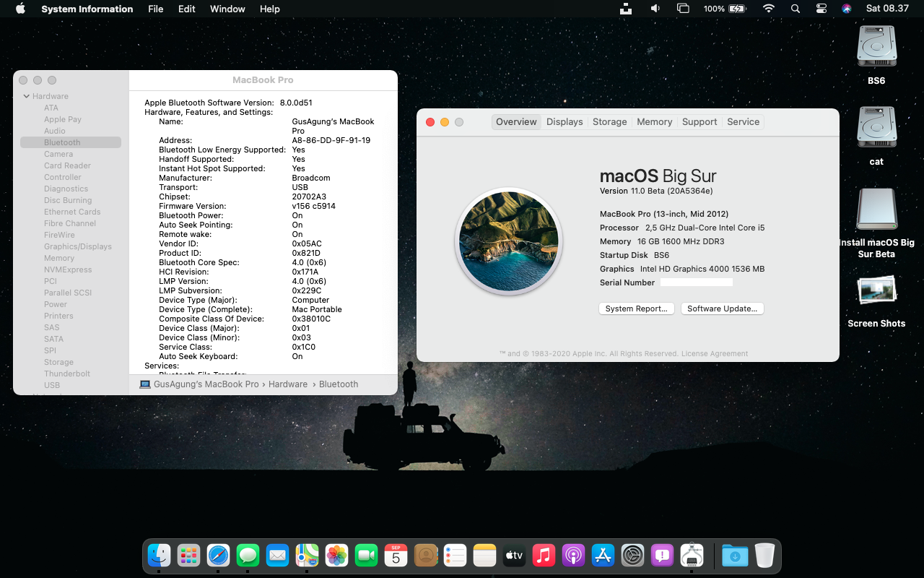This screenshot has height=578, width=924.
Task: Click the volume icon in menu bar
Action: click(x=655, y=9)
